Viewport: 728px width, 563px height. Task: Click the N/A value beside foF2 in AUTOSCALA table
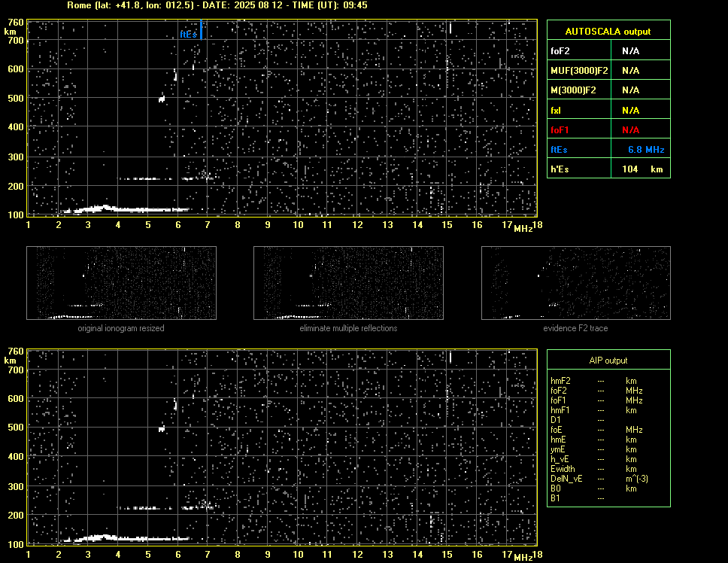(630, 51)
